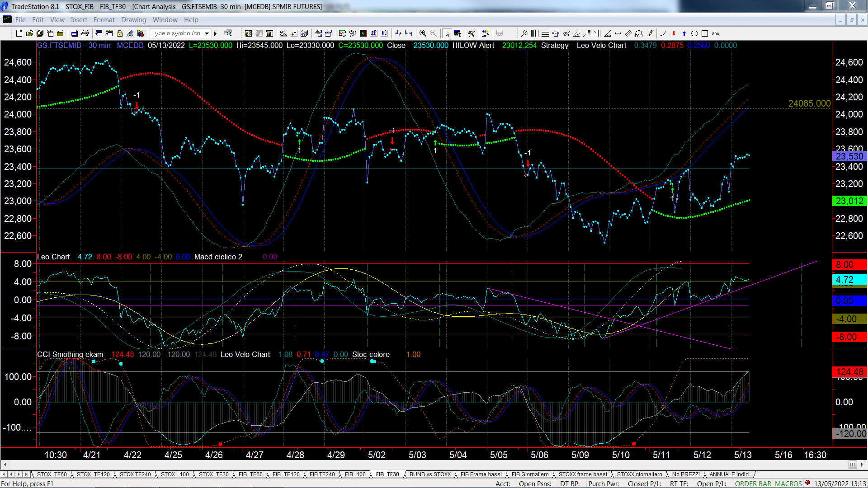
Task: Open the Drawing menu
Action: coord(133,20)
